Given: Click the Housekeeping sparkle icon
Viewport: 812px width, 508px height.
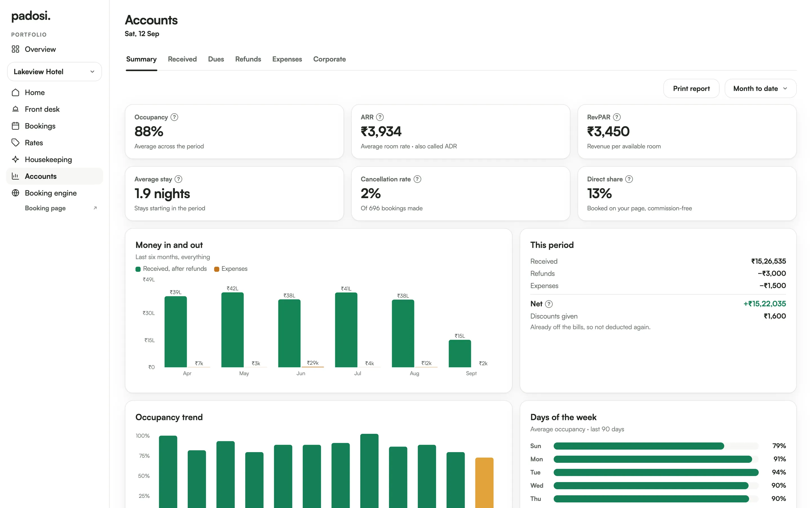Looking at the screenshot, I should pos(16,159).
